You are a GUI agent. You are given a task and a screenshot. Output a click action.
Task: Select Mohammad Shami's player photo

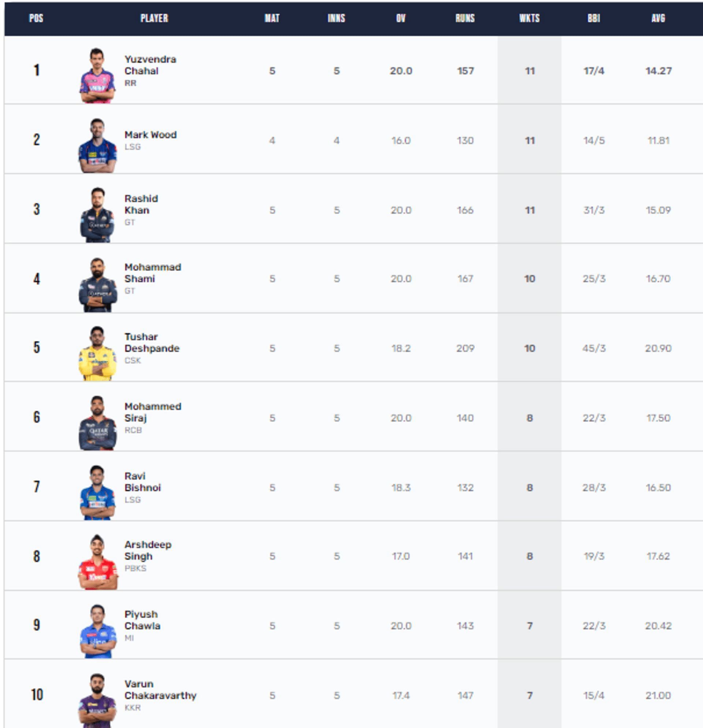pyautogui.click(x=97, y=285)
